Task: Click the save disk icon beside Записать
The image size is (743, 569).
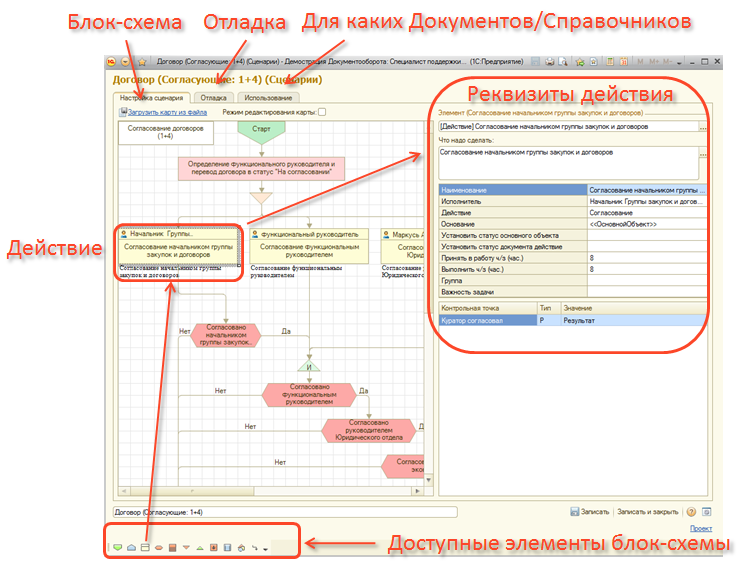Action: (x=575, y=511)
